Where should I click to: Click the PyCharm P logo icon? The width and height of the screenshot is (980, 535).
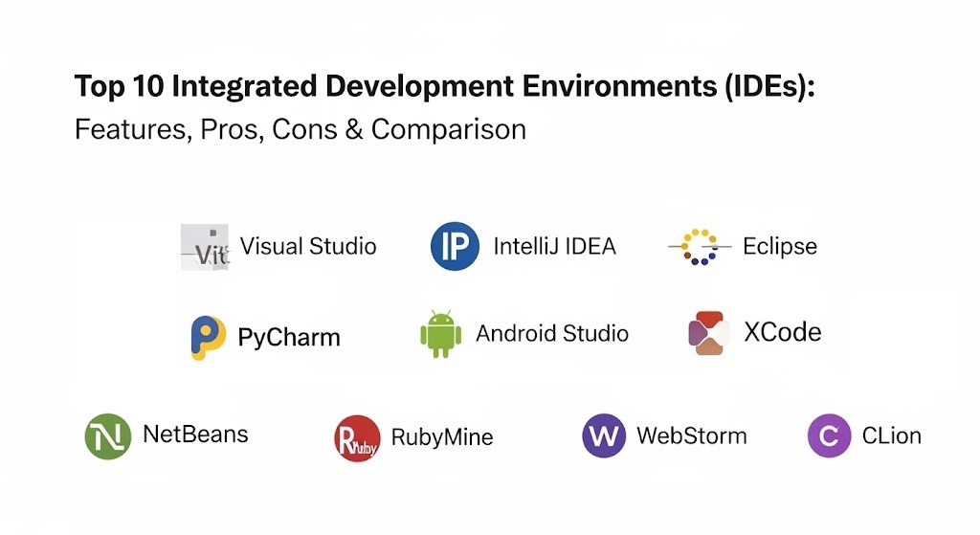coord(208,338)
